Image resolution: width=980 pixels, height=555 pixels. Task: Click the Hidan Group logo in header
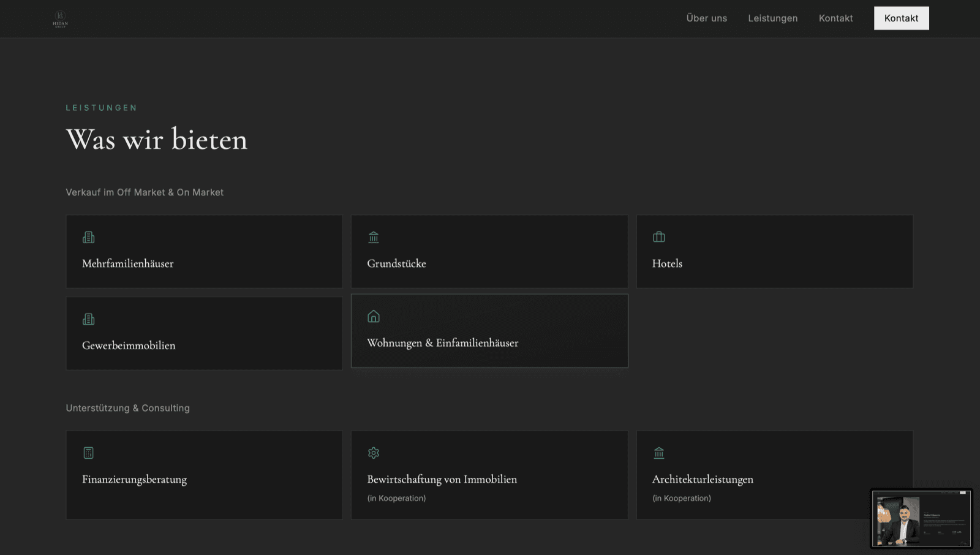point(60,18)
